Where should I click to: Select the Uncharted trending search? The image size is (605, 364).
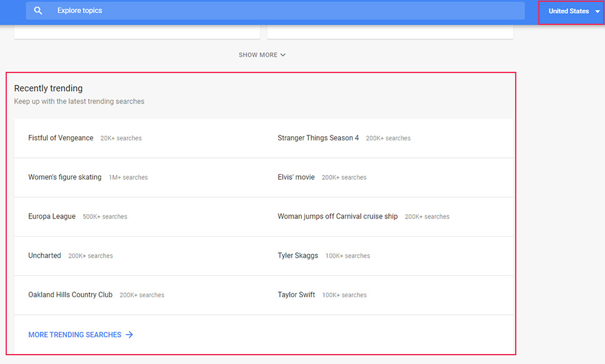tap(44, 255)
